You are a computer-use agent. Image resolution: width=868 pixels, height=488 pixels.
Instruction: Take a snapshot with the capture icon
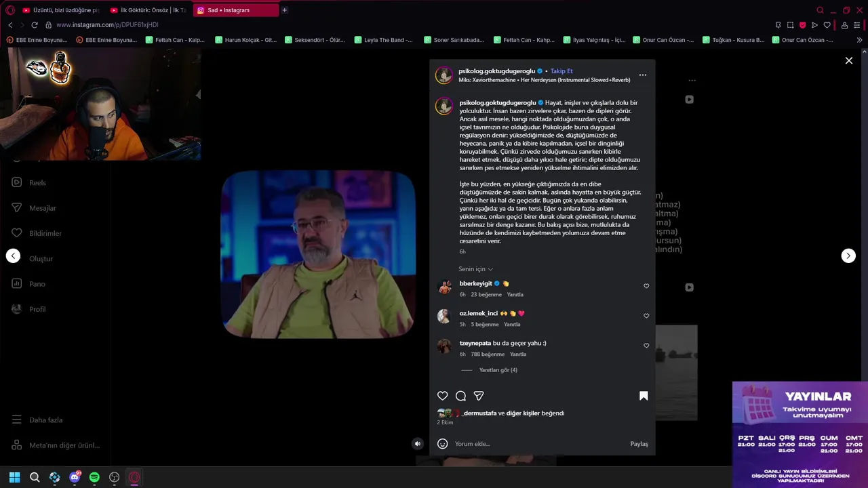[x=790, y=25]
